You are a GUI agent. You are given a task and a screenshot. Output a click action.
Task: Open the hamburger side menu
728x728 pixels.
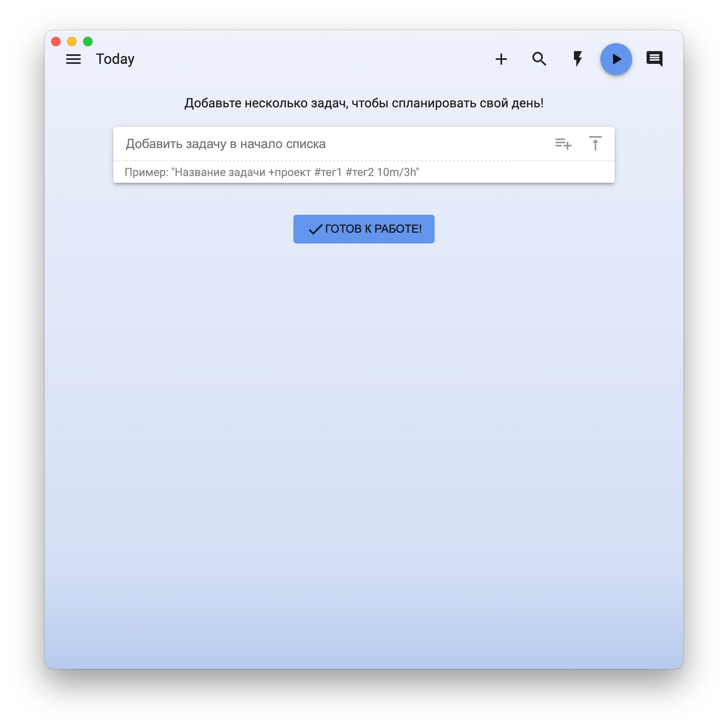[x=73, y=59]
